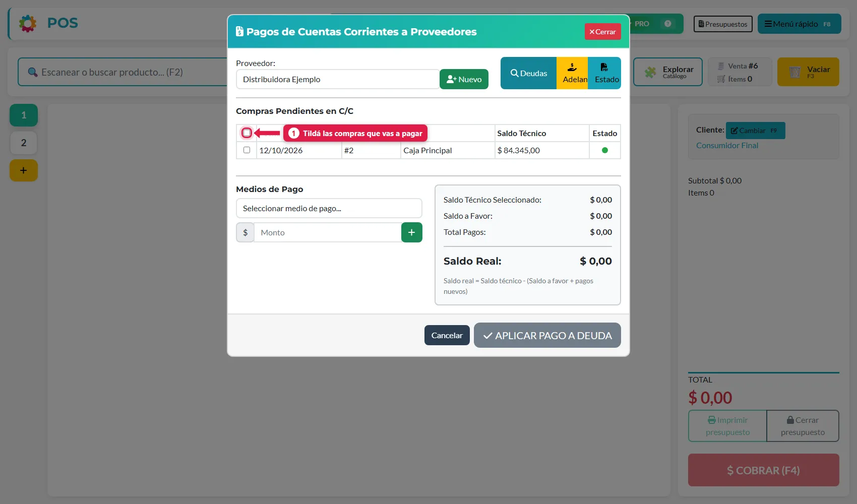This screenshot has width=857, height=504.
Task: Switch to sale tab 2
Action: pos(24,143)
